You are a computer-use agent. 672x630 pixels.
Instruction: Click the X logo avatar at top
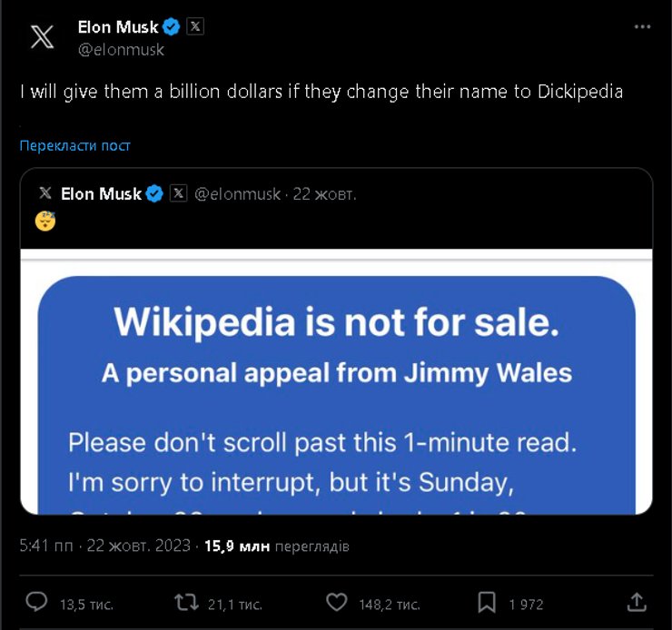click(x=41, y=37)
